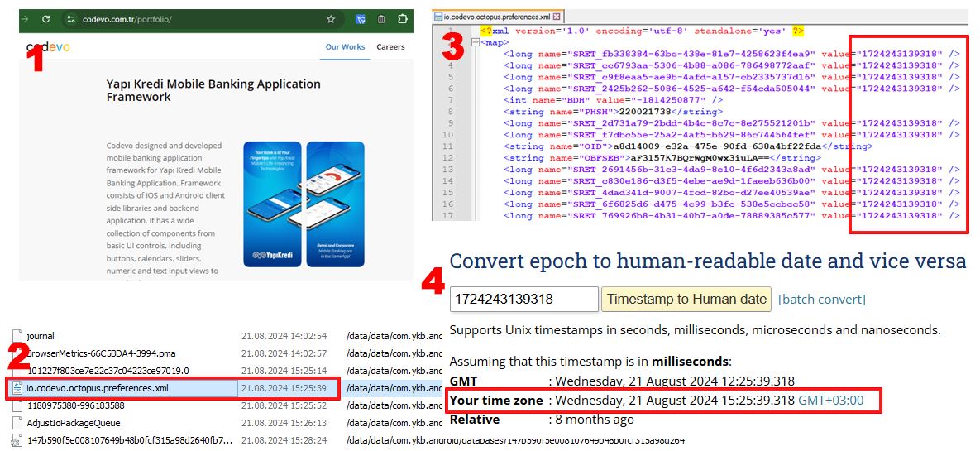Image resolution: width=980 pixels, height=451 pixels.
Task: Collapse the <map> fold marker in the editor
Action: coord(476,42)
